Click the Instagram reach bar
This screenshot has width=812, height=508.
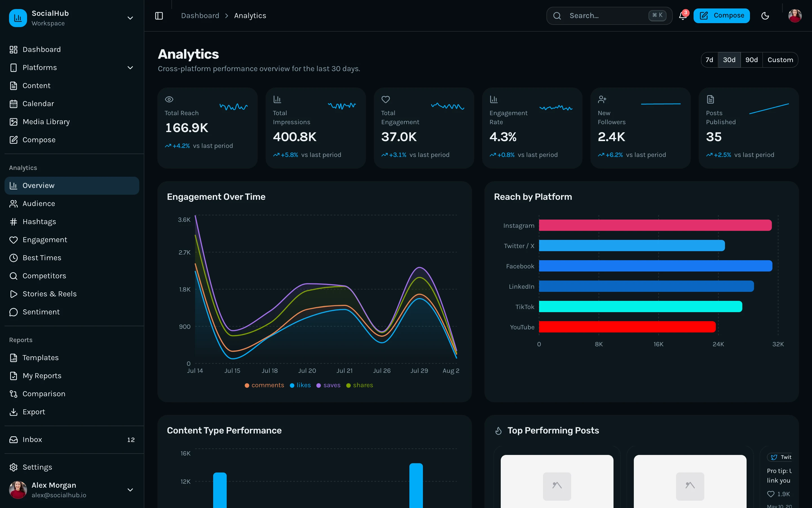pyautogui.click(x=655, y=225)
